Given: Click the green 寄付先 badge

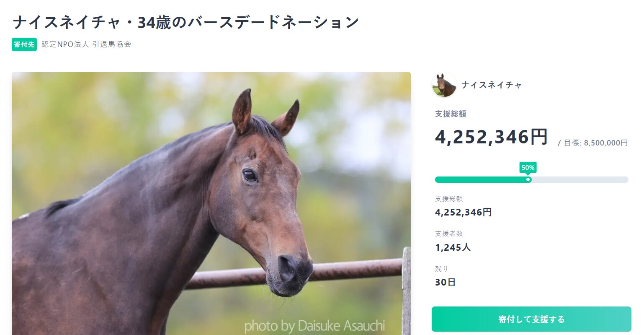Looking at the screenshot, I should (x=24, y=44).
